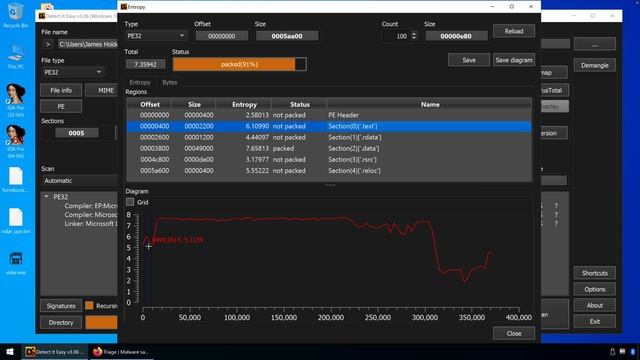Screen dimensions: 640x360
Task: Click the ... browse button in main window
Action: tap(595, 44)
